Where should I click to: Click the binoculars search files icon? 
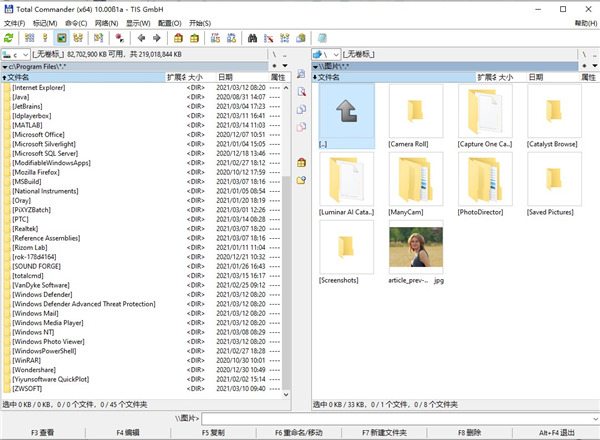pyautogui.click(x=252, y=38)
